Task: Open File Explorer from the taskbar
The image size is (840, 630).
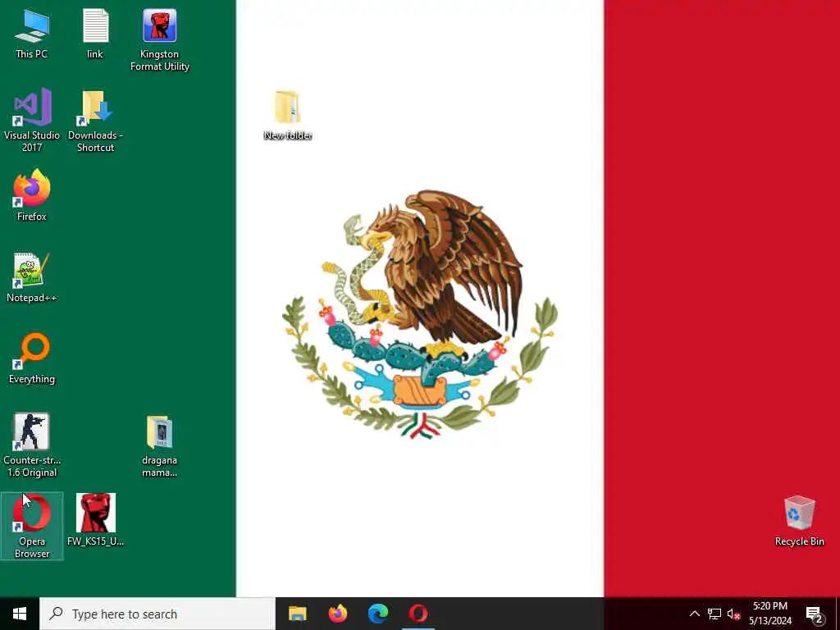Action: click(297, 614)
